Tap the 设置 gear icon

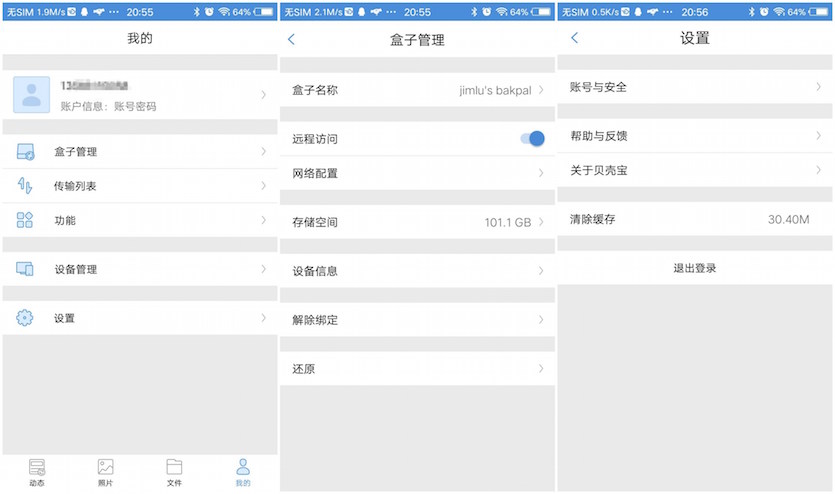pos(25,318)
